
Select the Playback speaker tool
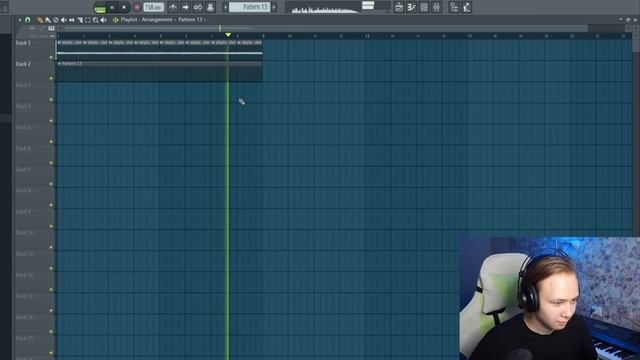click(x=103, y=20)
